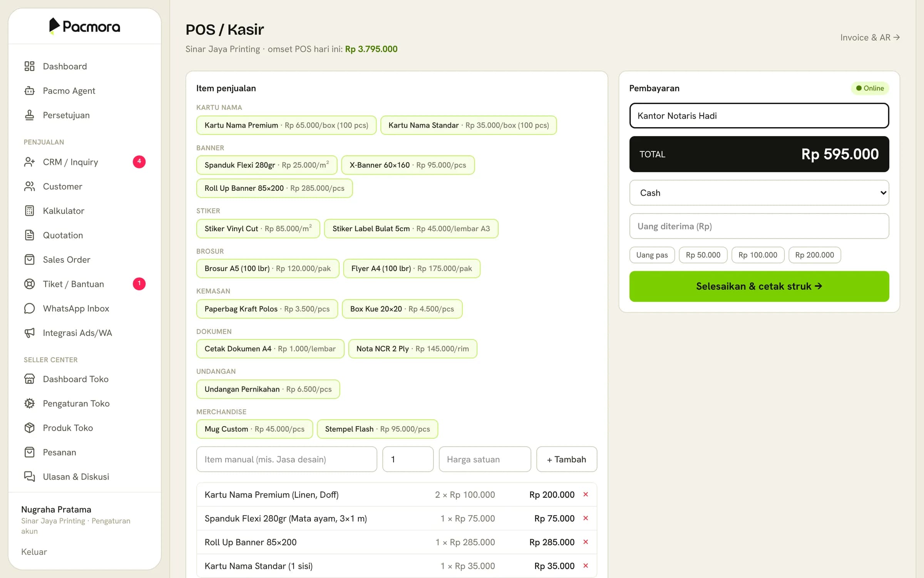Open the Invoice & AR link
This screenshot has width=924, height=578.
click(x=870, y=37)
